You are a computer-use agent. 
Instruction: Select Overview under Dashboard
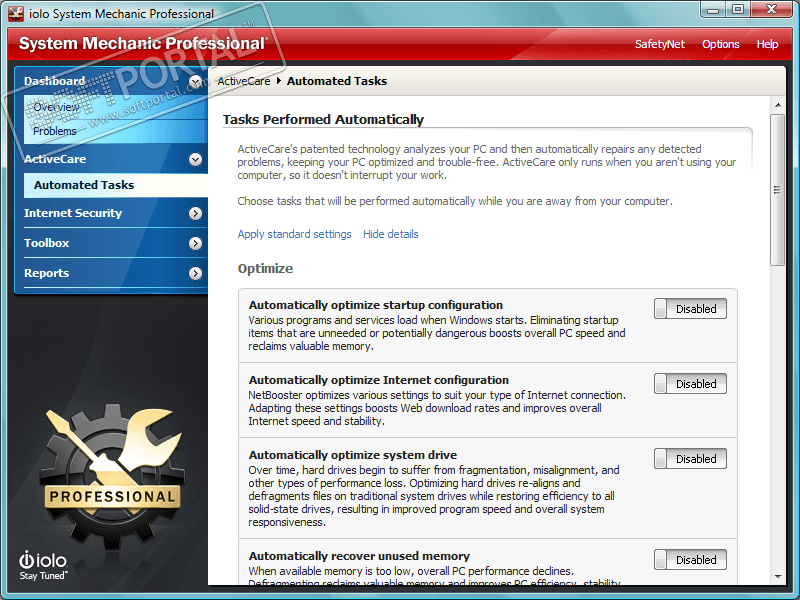115,107
